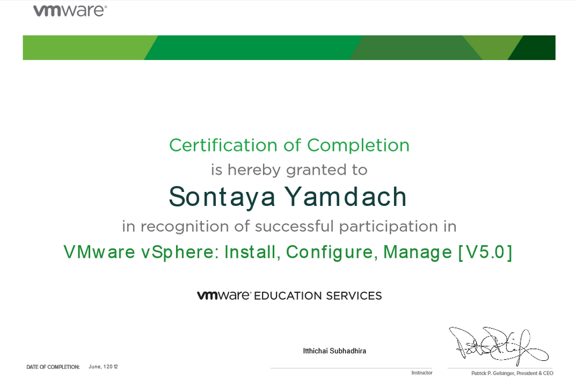Viewport: 577px width, 392px height.
Task: Click the EDUCATION SERVICES text
Action: click(x=318, y=296)
